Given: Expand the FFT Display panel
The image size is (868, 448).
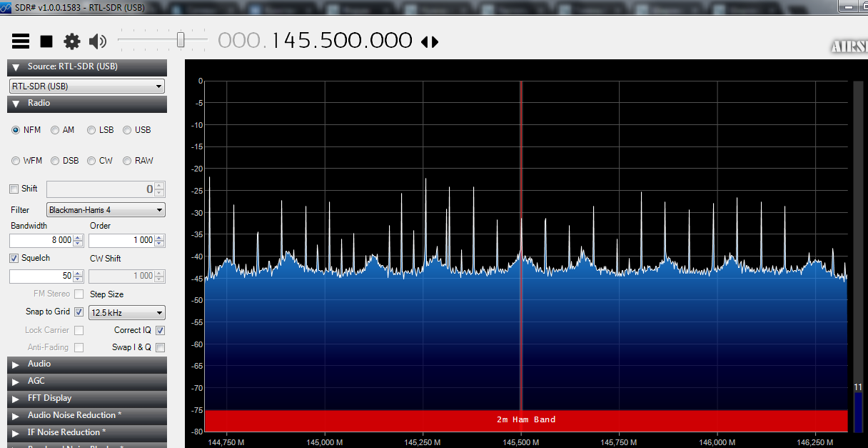Looking at the screenshot, I should (87, 399).
